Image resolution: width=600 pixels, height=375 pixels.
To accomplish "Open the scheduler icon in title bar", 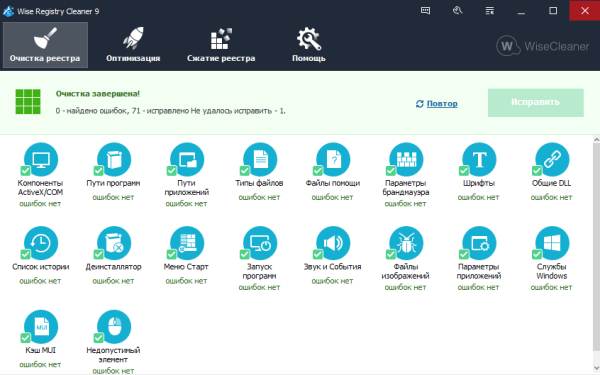I will tap(457, 11).
